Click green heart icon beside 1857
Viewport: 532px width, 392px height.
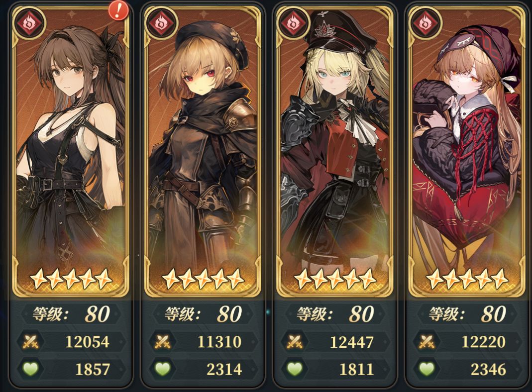pos(30,369)
